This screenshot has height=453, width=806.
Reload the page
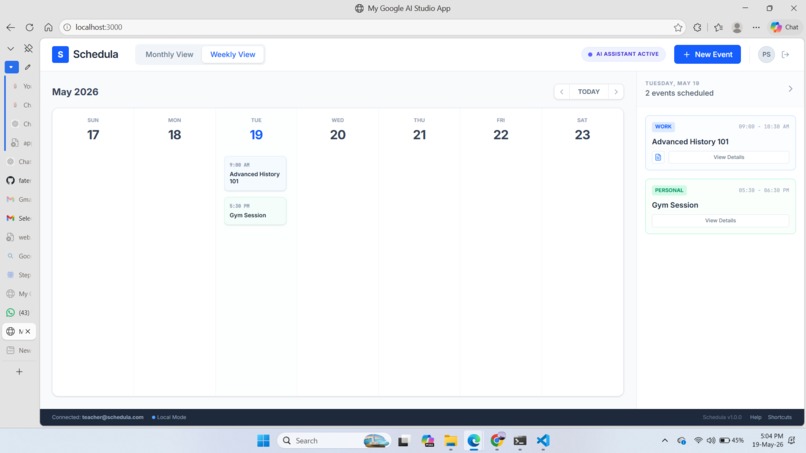[x=29, y=27]
